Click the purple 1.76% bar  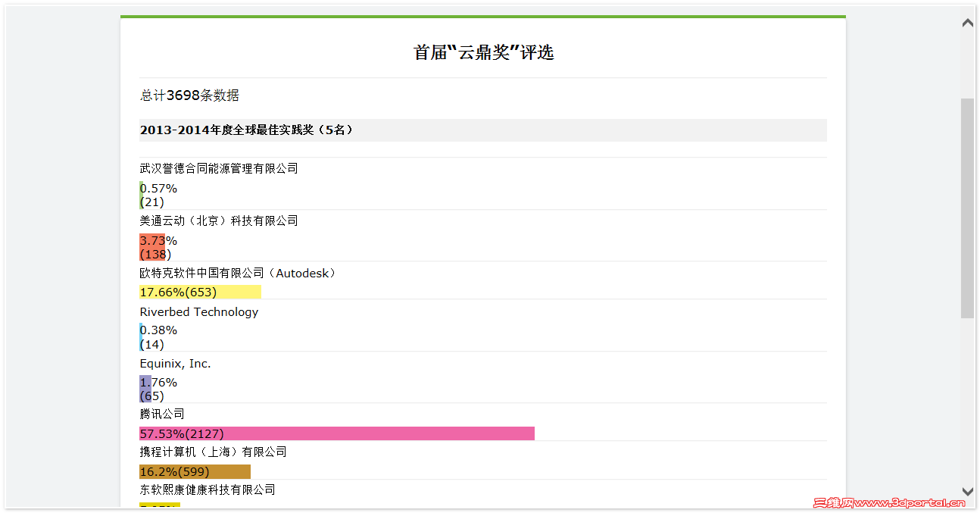(x=145, y=389)
